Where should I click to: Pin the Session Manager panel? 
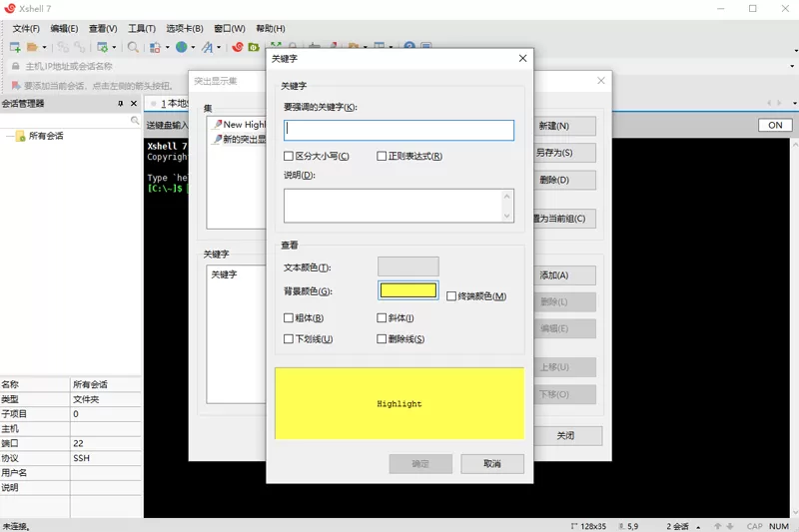pos(120,104)
